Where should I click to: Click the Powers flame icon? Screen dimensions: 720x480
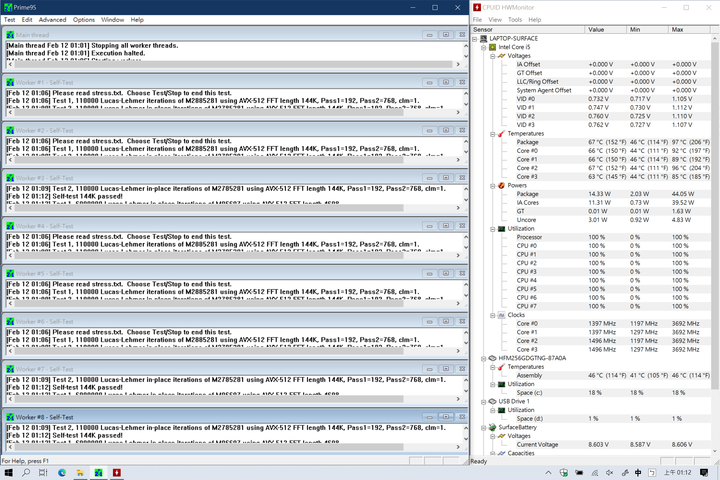click(501, 186)
